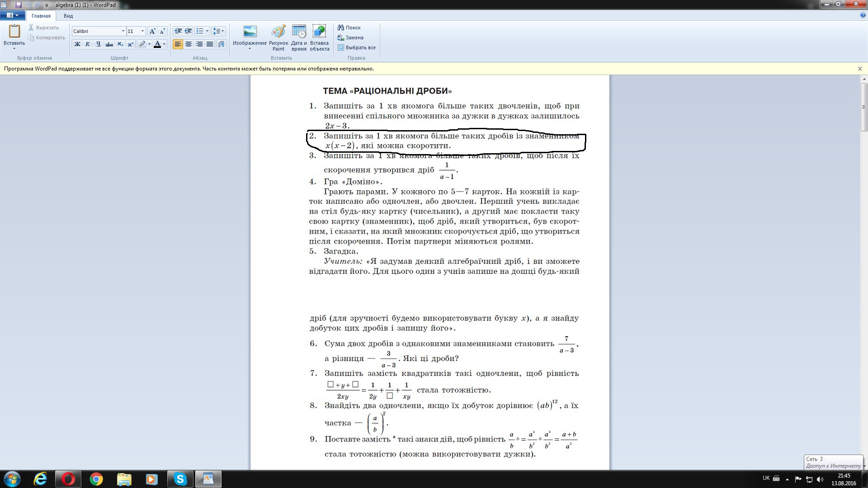Image resolution: width=868 pixels, height=488 pixels.
Task: Open paragraph settings dialog icon
Action: coord(221,44)
